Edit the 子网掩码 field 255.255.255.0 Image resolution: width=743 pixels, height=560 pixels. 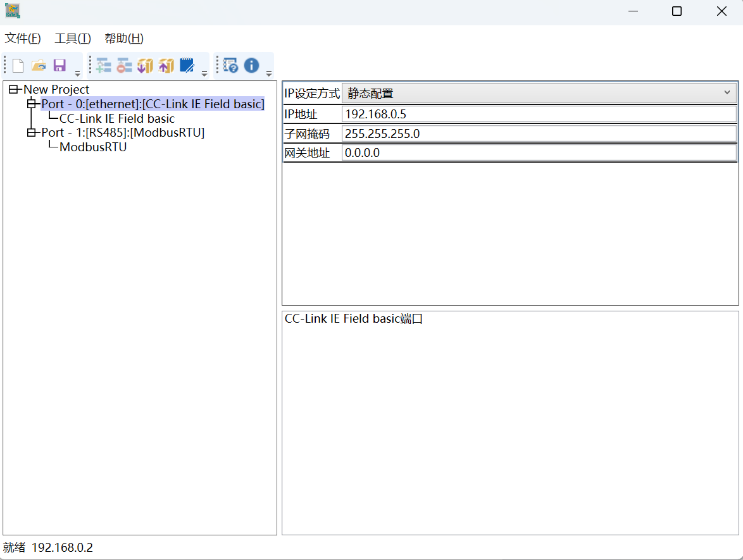[x=539, y=134]
